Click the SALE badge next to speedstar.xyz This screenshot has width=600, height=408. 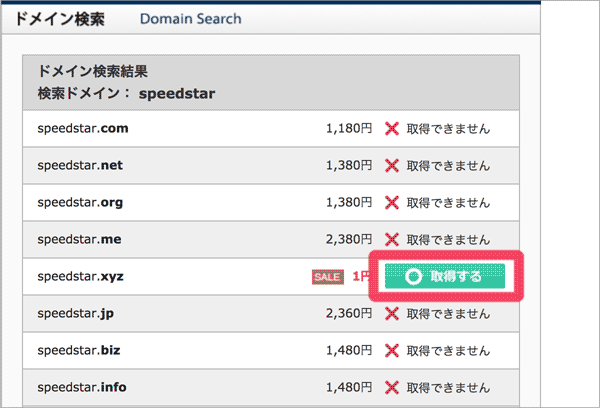(x=327, y=277)
